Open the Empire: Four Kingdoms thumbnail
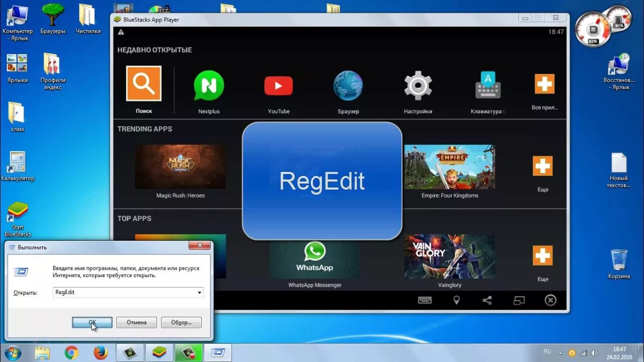The image size is (644, 362). 450,167
